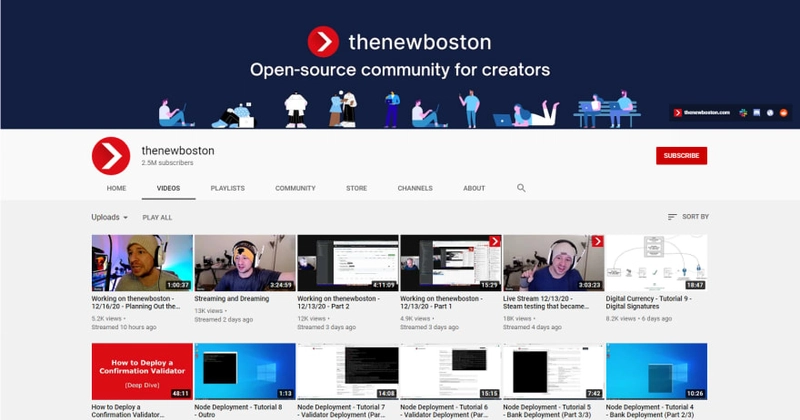Click the '13K views' text
This screenshot has height=420, width=800.
(x=209, y=311)
